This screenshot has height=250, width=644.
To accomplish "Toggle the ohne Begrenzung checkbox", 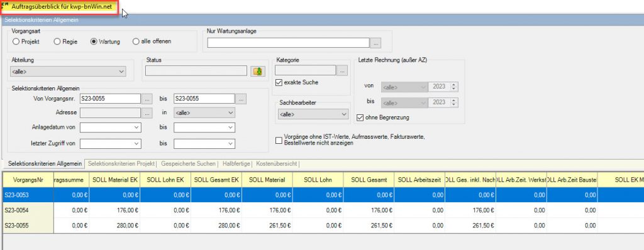I will click(x=360, y=118).
